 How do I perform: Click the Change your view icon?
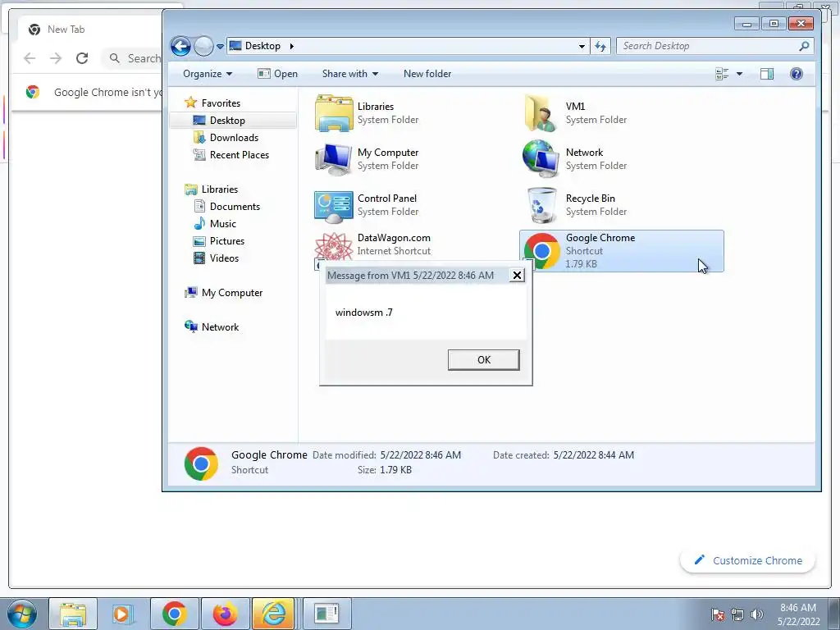click(x=722, y=74)
